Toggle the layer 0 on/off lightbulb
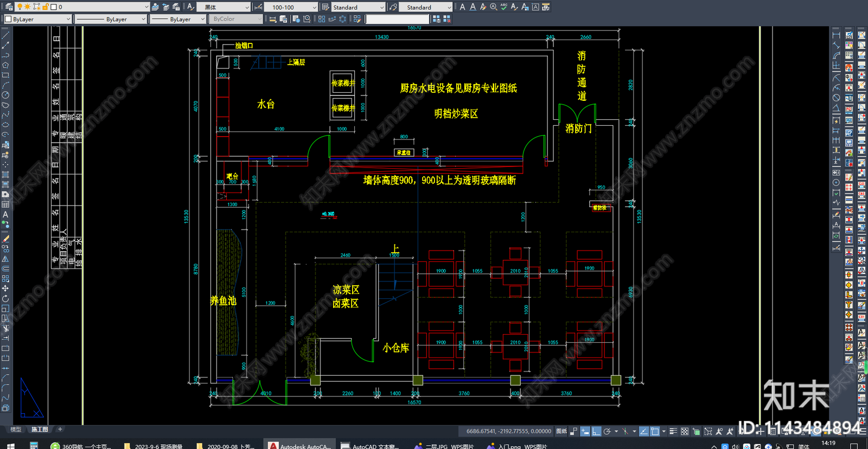The image size is (868, 449). [20, 7]
